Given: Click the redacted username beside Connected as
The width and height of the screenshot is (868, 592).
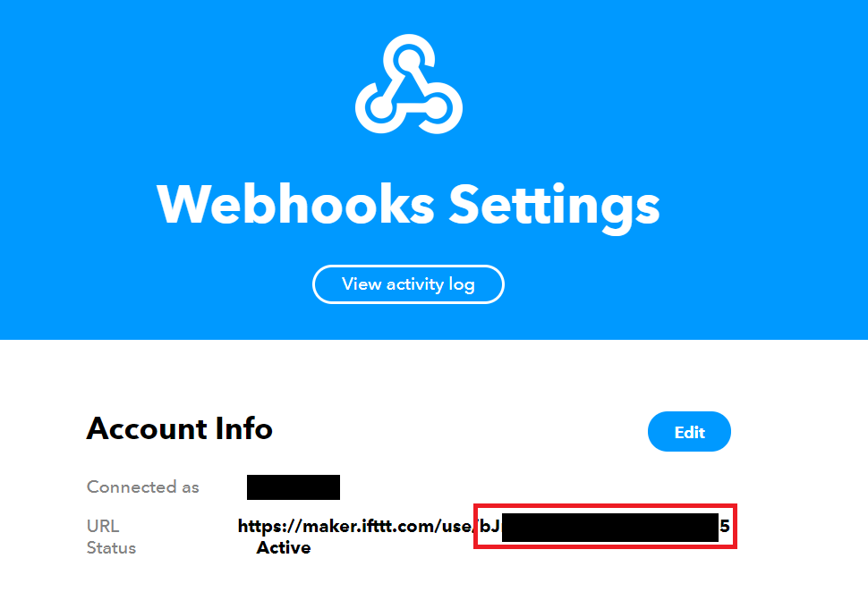Looking at the screenshot, I should 294,487.
